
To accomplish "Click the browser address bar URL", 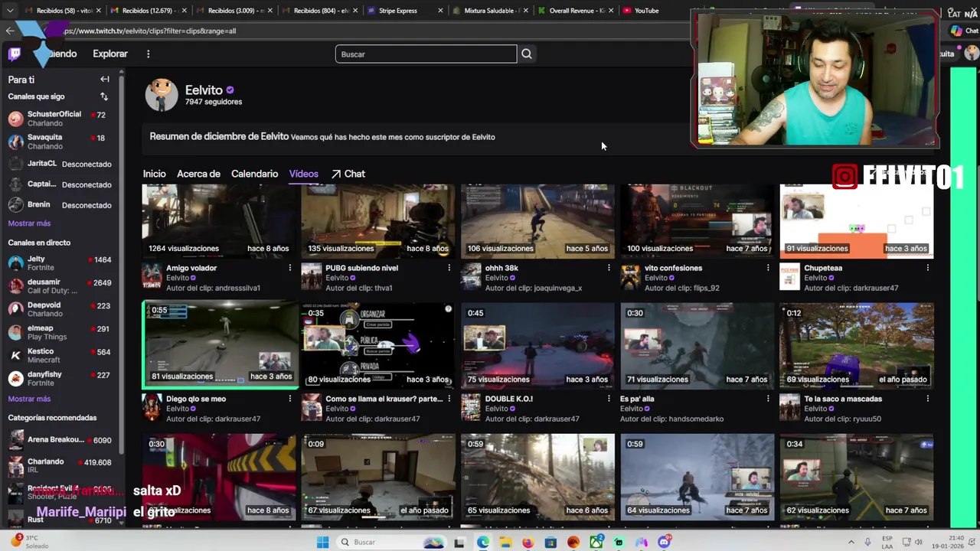I will 150,31.
